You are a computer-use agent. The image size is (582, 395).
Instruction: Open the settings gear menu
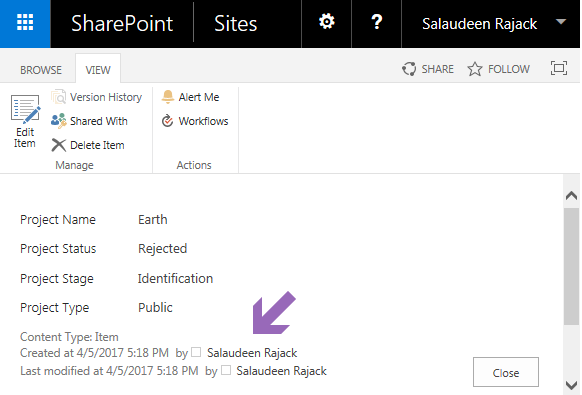[327, 22]
